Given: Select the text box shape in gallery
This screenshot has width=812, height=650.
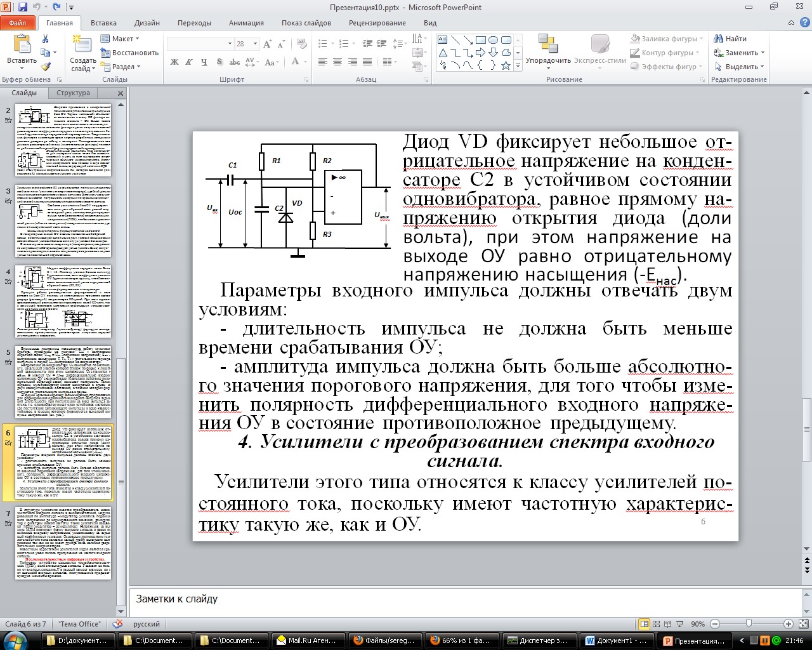Looking at the screenshot, I should pyautogui.click(x=443, y=40).
